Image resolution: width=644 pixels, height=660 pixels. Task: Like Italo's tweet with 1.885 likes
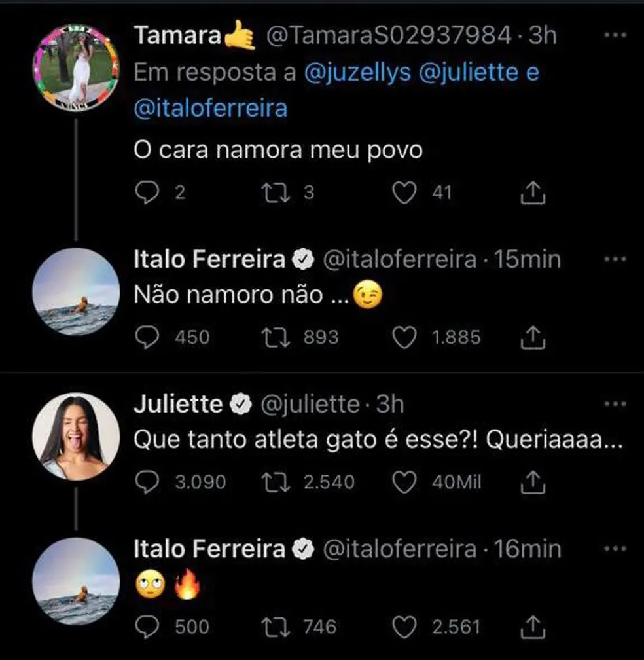coord(406,337)
